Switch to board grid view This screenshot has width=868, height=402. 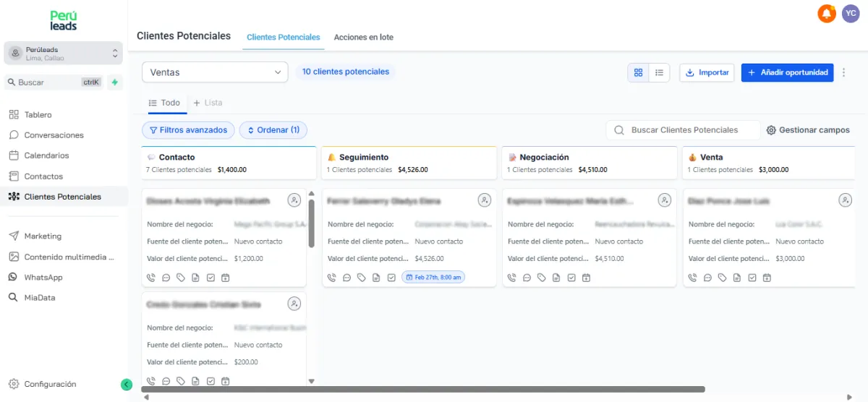click(x=638, y=72)
